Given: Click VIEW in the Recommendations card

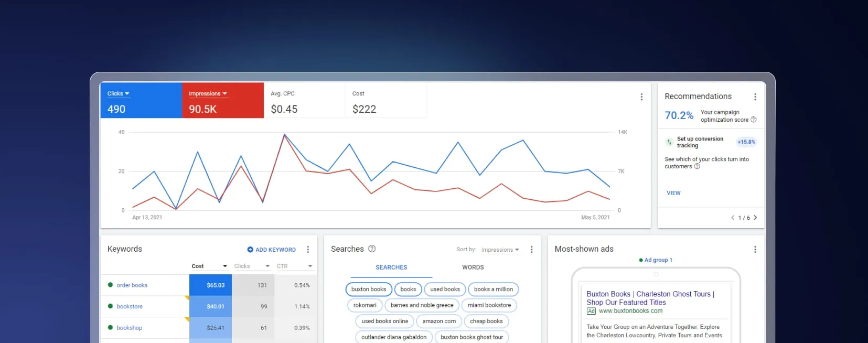Looking at the screenshot, I should click(673, 193).
